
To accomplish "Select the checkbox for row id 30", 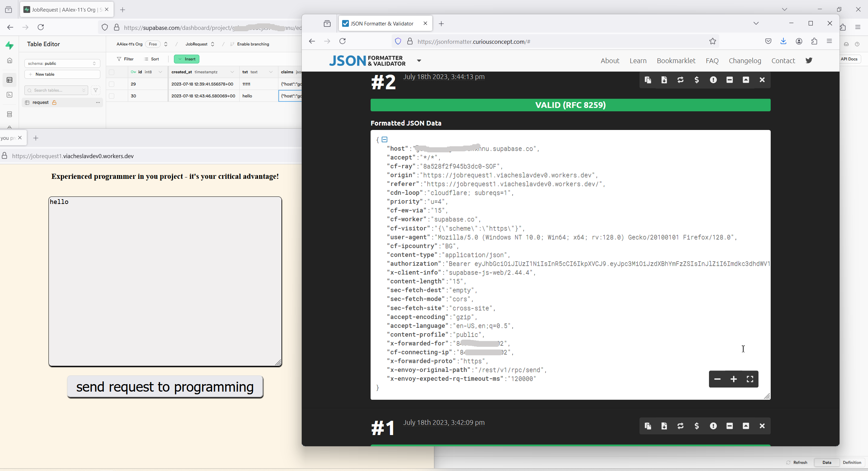I will coord(112,96).
